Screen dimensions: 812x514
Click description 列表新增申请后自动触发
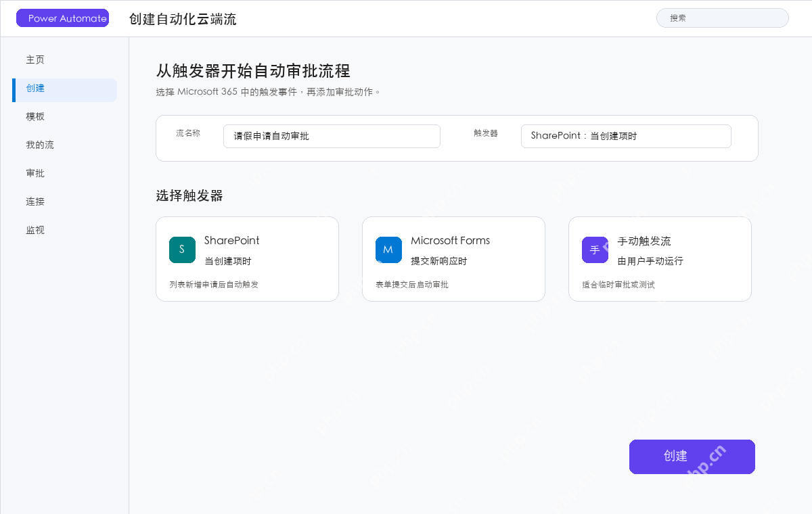[214, 285]
